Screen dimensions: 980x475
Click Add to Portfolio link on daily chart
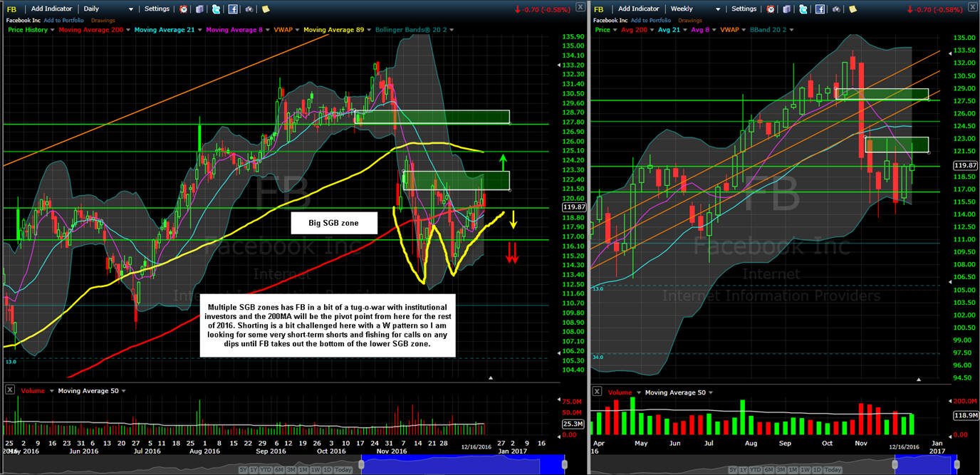point(63,21)
